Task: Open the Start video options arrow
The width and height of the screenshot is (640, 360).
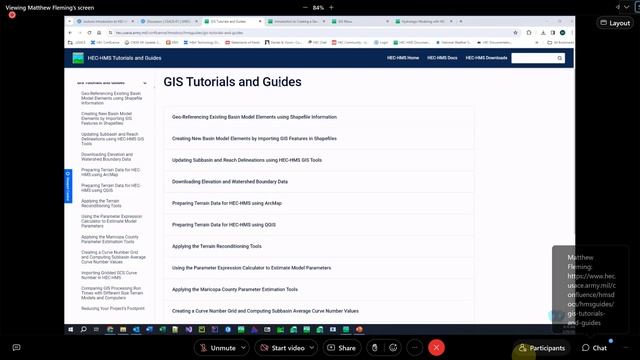Action: (x=312, y=348)
